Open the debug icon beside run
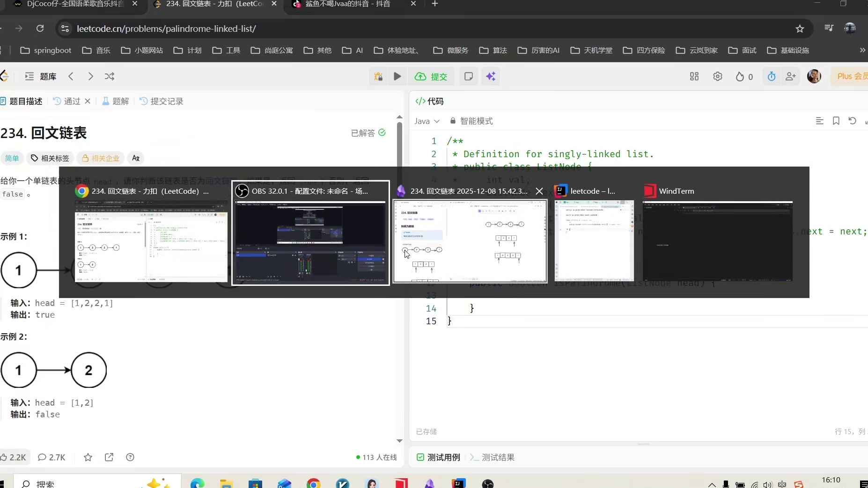This screenshot has height=488, width=868. coord(378,76)
